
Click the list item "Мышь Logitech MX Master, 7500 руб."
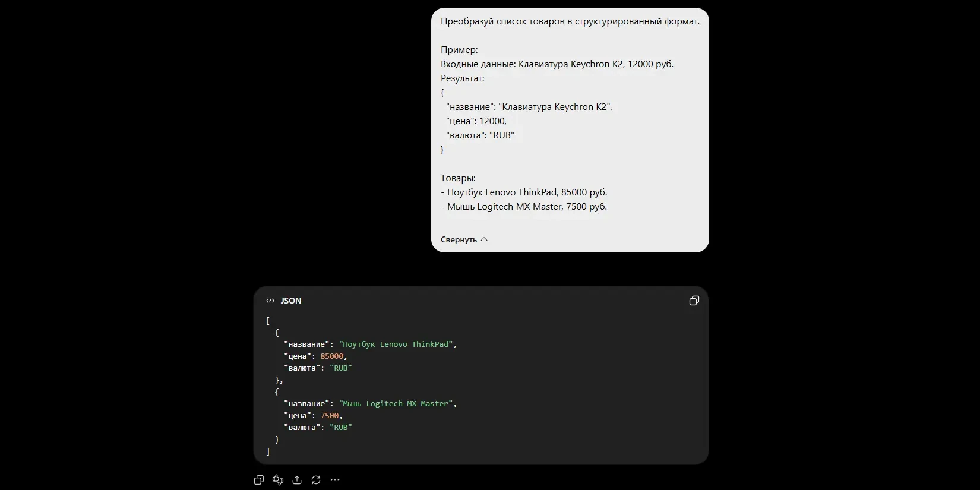[x=524, y=207]
